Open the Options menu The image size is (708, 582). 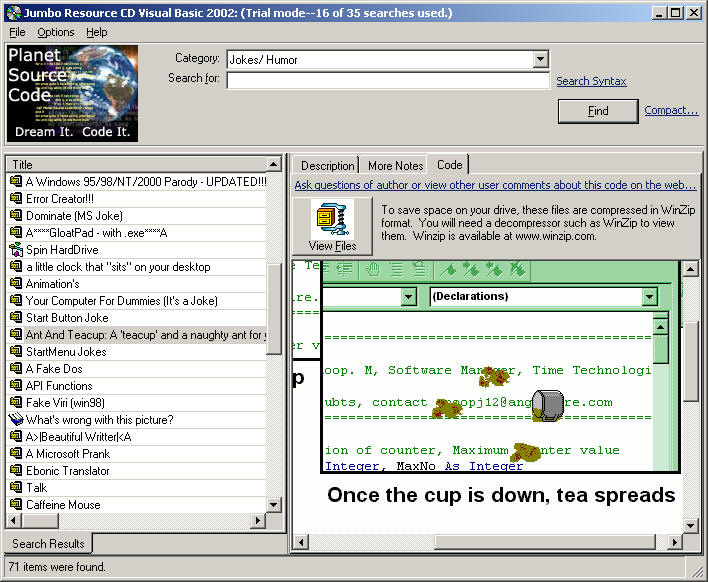(56, 33)
